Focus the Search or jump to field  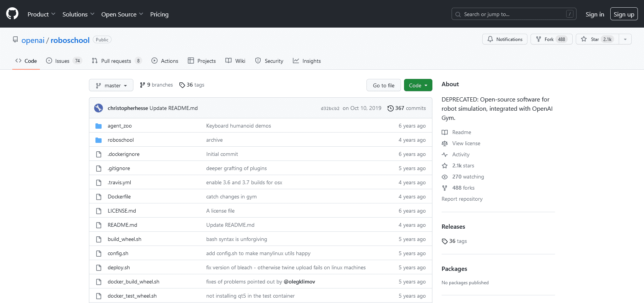(514, 14)
